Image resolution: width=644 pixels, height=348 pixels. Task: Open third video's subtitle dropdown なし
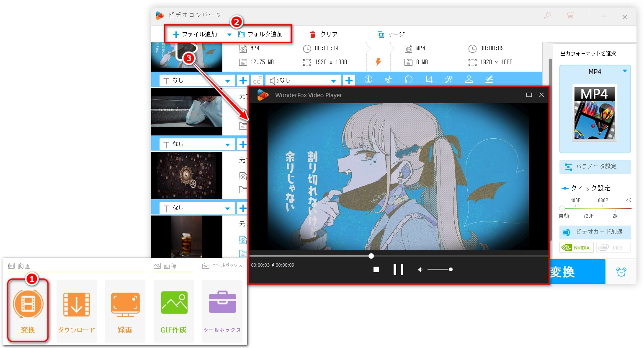(197, 208)
